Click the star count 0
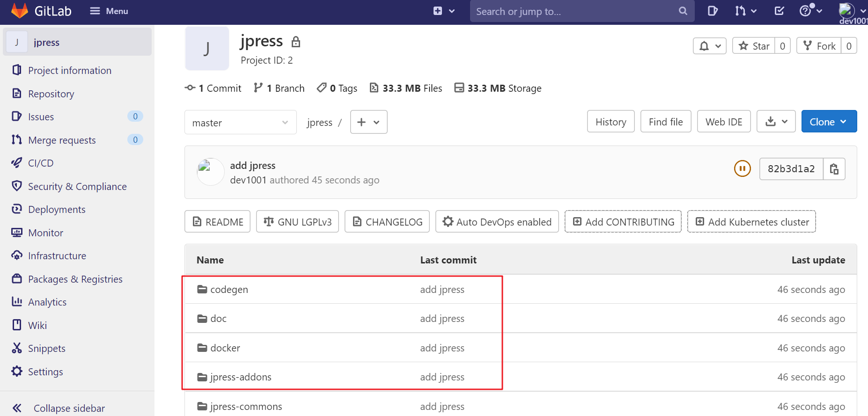 [782, 46]
